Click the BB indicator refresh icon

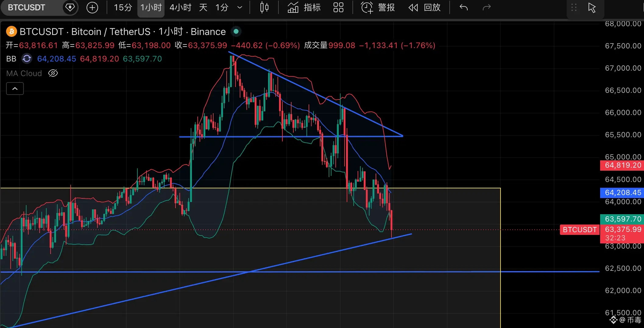[27, 58]
